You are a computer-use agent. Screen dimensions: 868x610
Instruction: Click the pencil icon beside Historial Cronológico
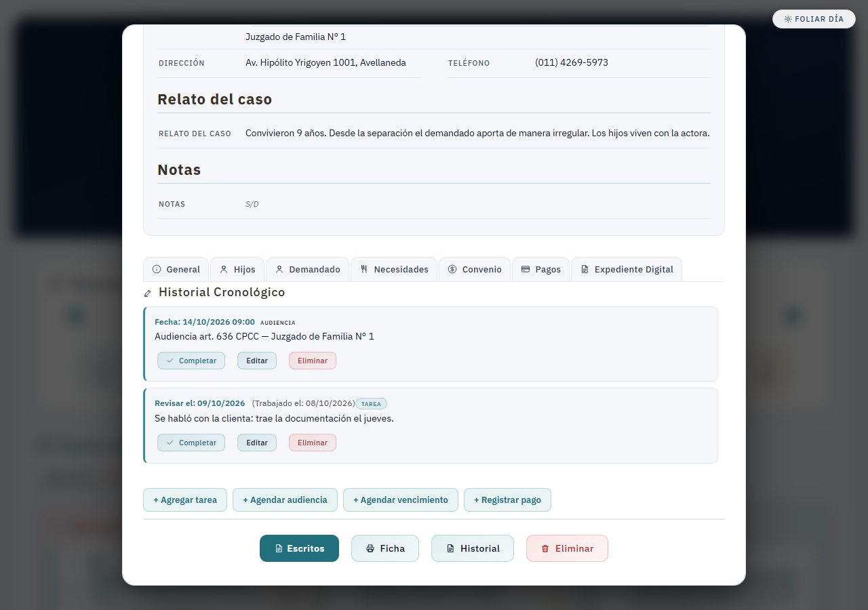pyautogui.click(x=148, y=293)
